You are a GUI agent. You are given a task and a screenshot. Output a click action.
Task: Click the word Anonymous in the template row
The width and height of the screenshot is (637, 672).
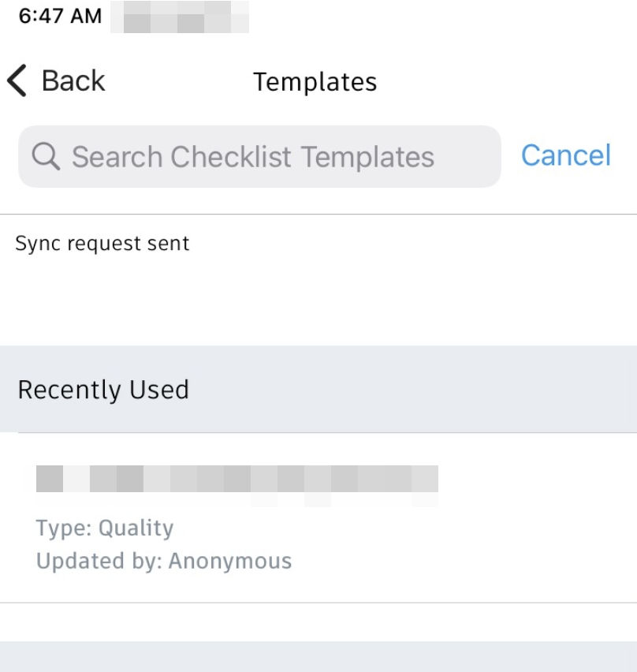coord(230,562)
